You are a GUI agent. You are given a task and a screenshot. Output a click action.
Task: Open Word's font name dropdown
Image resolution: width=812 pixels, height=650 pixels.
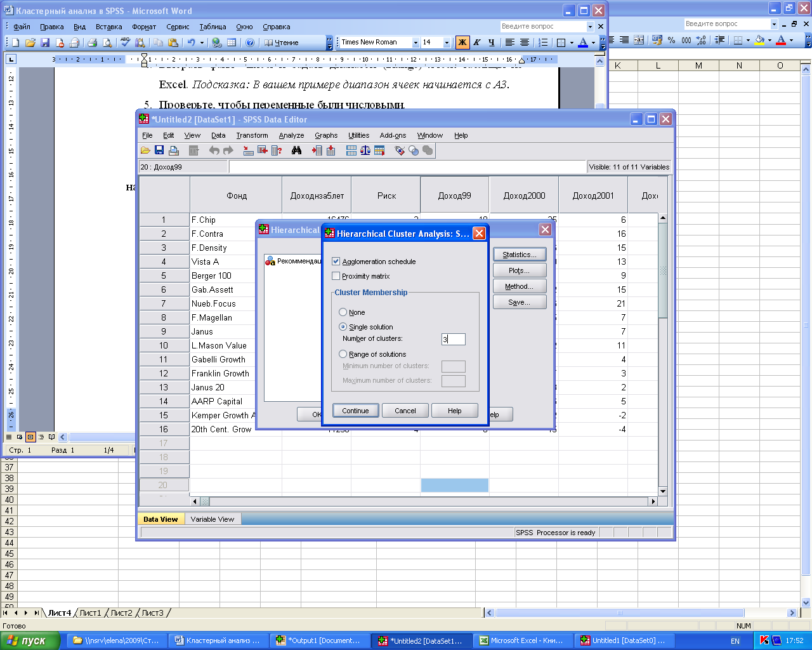pos(416,43)
